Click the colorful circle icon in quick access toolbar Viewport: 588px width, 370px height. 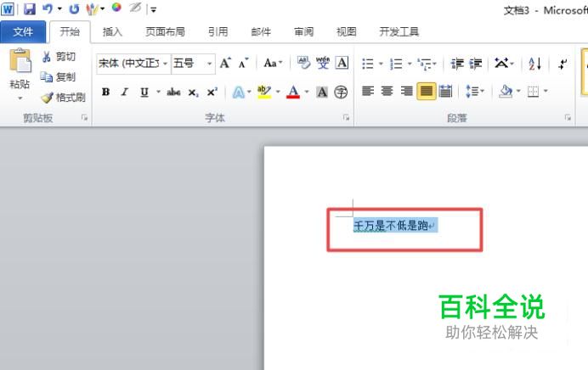(116, 8)
